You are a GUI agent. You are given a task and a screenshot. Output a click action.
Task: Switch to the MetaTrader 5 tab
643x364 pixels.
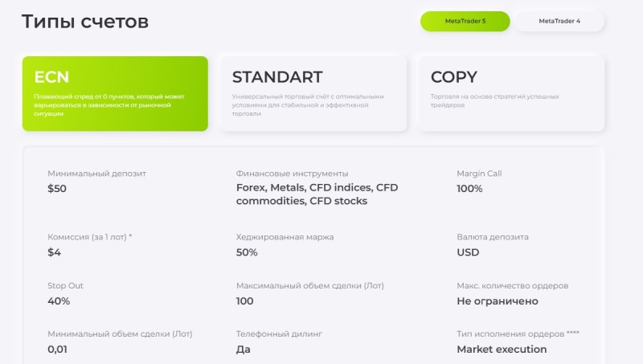click(x=465, y=22)
